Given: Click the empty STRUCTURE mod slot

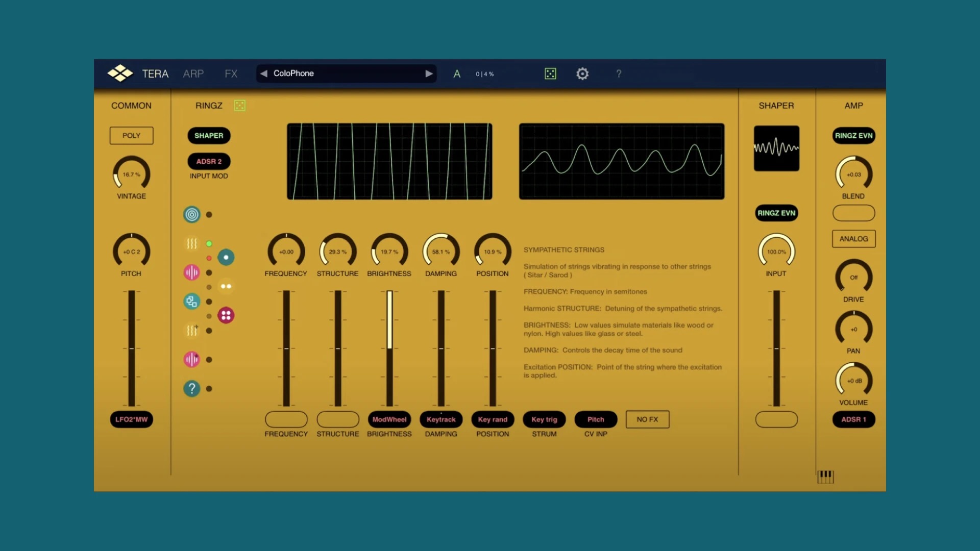Looking at the screenshot, I should click(338, 419).
